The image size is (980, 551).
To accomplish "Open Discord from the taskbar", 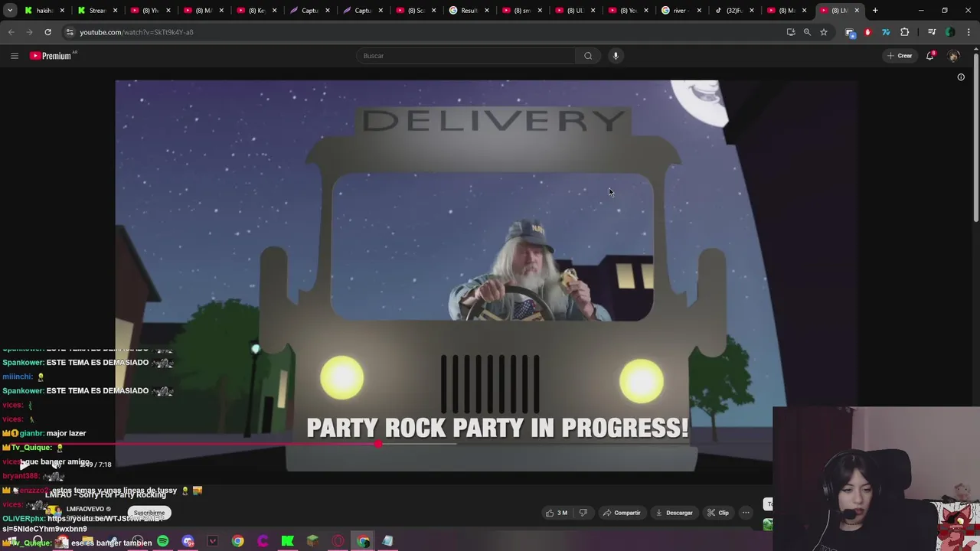I will click(188, 542).
